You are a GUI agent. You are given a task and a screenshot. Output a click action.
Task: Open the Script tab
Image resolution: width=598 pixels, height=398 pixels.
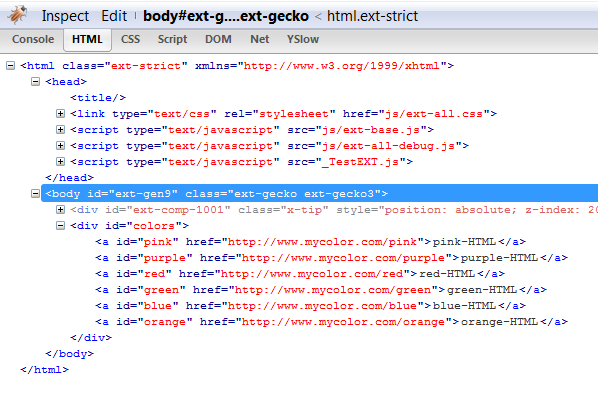coord(172,39)
